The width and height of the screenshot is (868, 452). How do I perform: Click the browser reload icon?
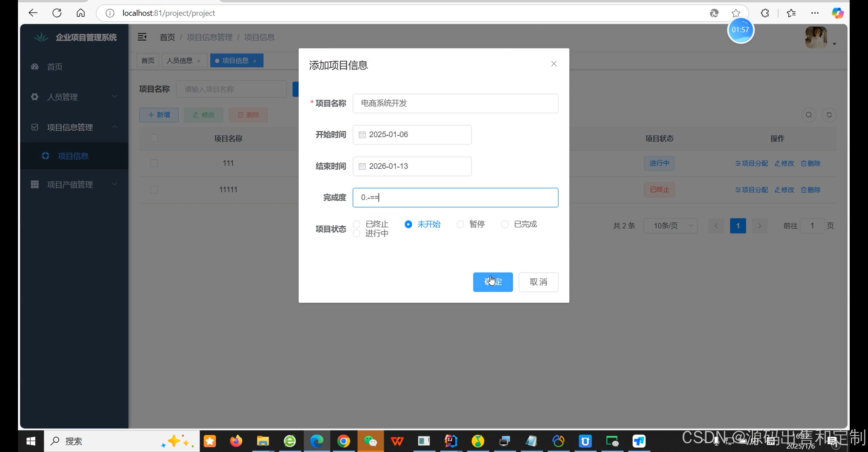point(57,13)
